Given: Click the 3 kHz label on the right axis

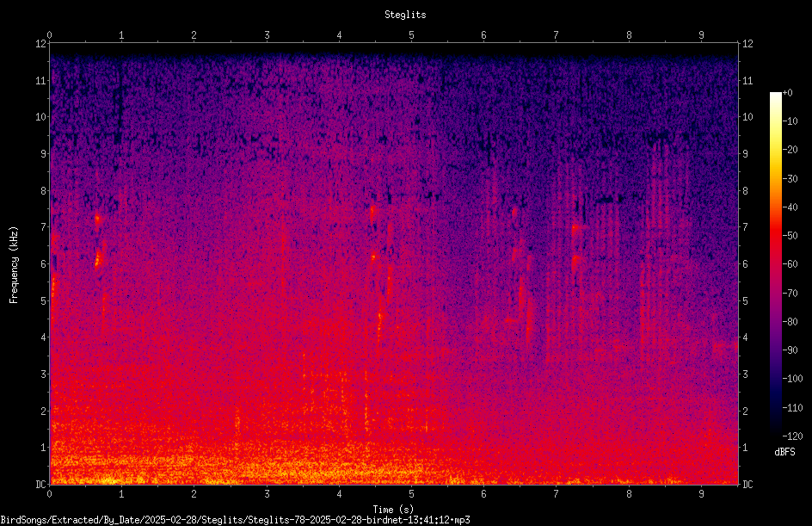Looking at the screenshot, I should click(x=745, y=374).
